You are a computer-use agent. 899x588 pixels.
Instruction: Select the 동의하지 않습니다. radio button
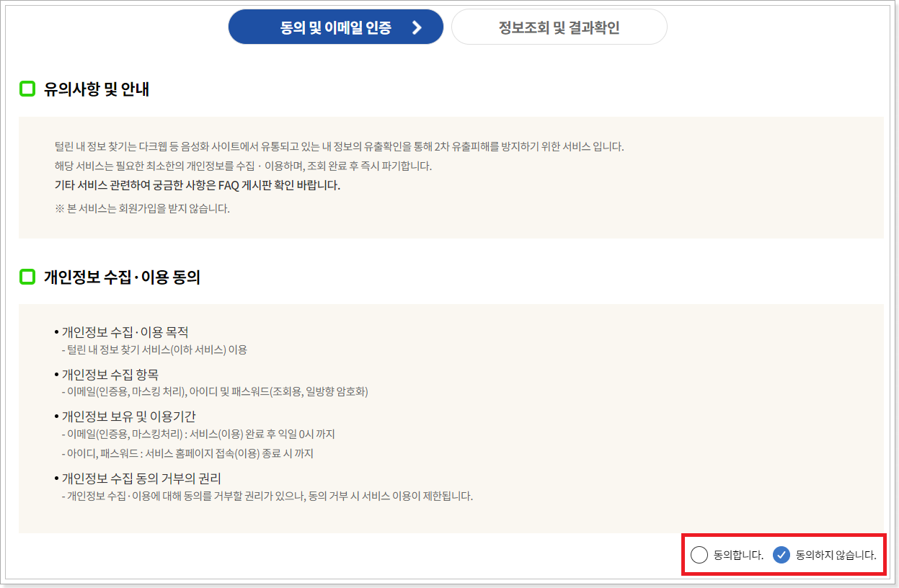781,555
